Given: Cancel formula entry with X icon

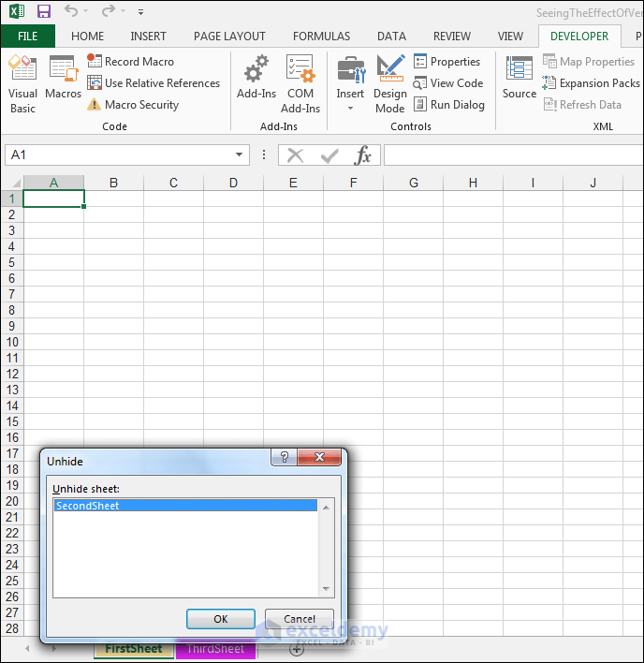Looking at the screenshot, I should tap(296, 155).
